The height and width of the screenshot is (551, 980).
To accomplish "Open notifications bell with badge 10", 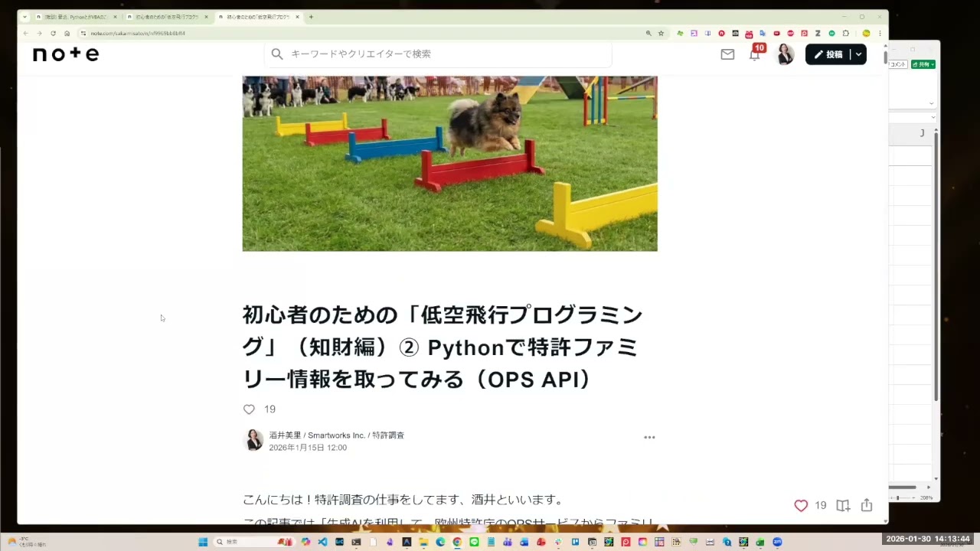I will (x=755, y=53).
